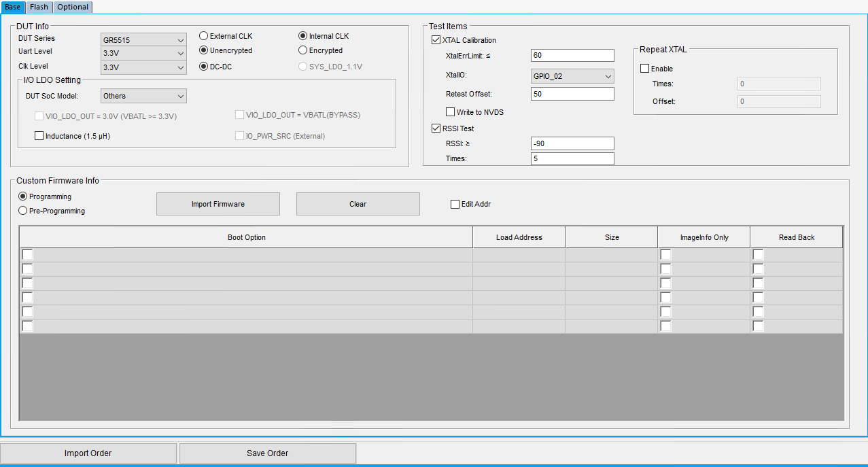
Task: Select Pre-Programming mode
Action: click(23, 211)
